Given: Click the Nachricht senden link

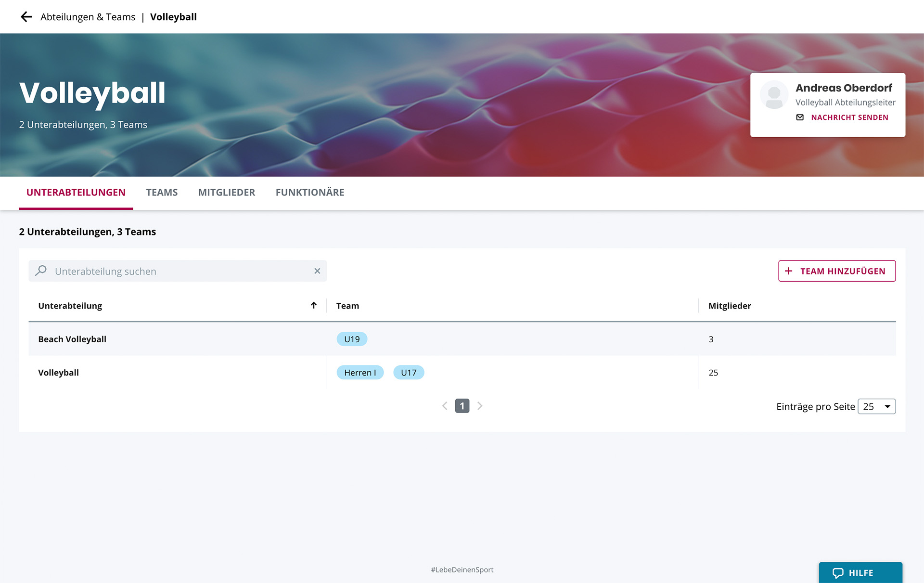Looking at the screenshot, I should pyautogui.click(x=849, y=117).
